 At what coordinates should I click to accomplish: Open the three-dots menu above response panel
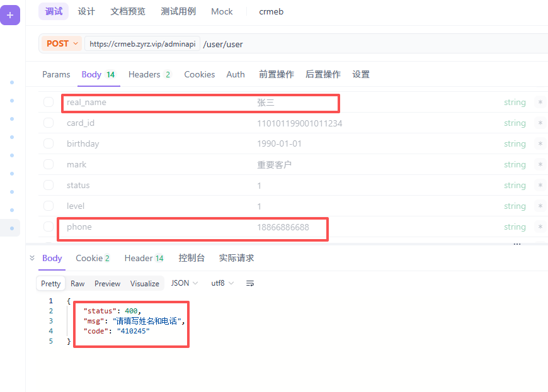point(517,244)
